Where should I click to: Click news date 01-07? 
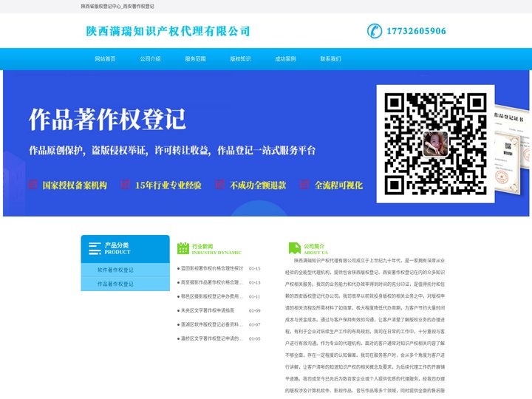254,324
